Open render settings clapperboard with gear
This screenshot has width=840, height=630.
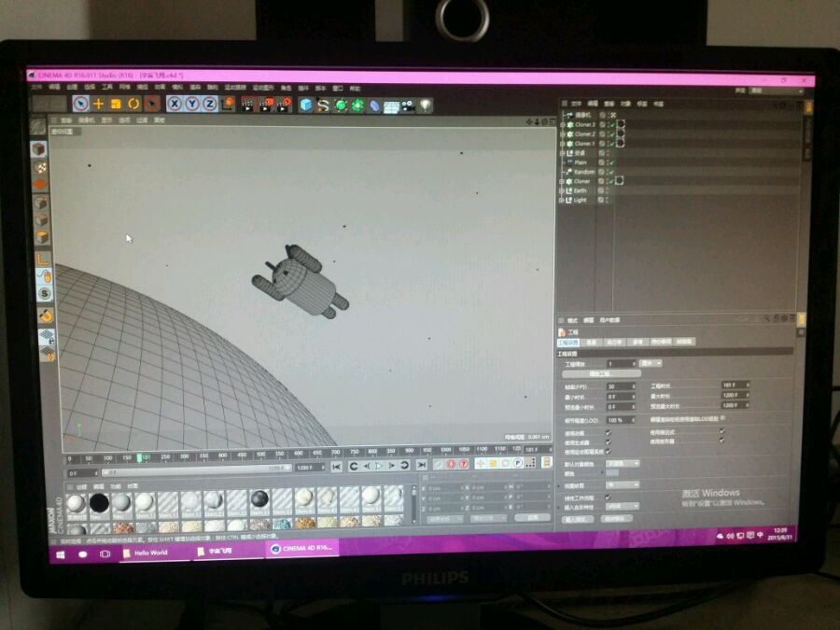click(284, 105)
